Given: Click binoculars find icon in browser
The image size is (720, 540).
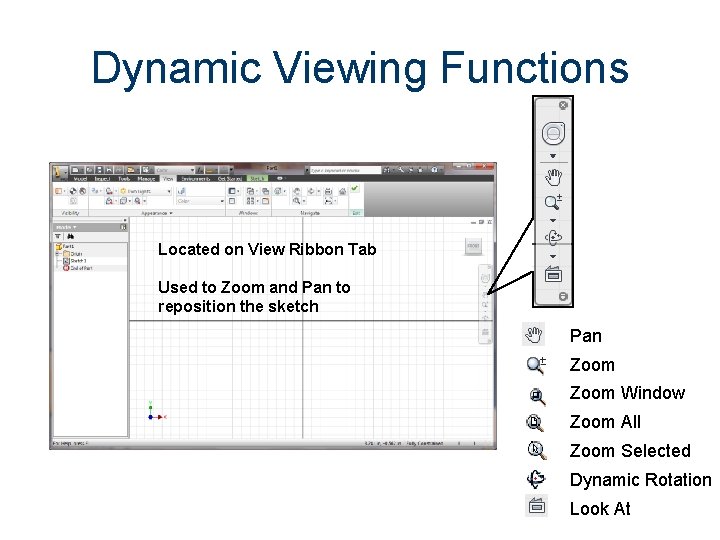Looking at the screenshot, I should pos(70,236).
